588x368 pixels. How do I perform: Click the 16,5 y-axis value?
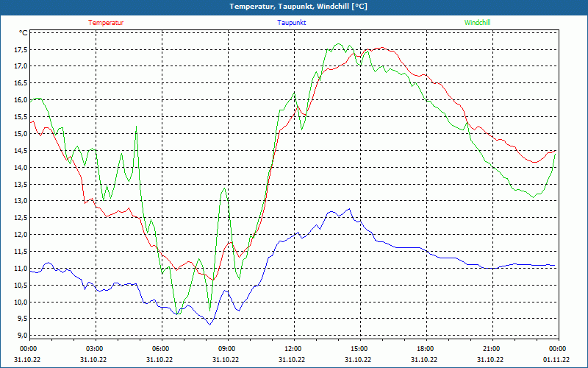[x=21, y=83]
